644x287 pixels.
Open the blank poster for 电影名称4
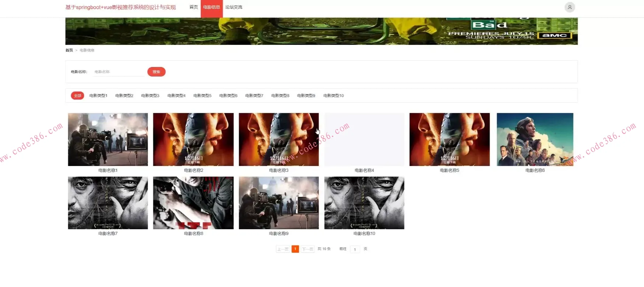click(364, 139)
